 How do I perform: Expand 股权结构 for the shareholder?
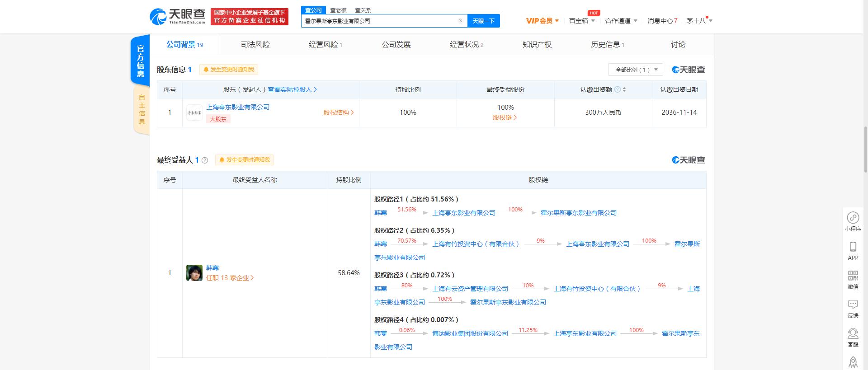pos(338,112)
